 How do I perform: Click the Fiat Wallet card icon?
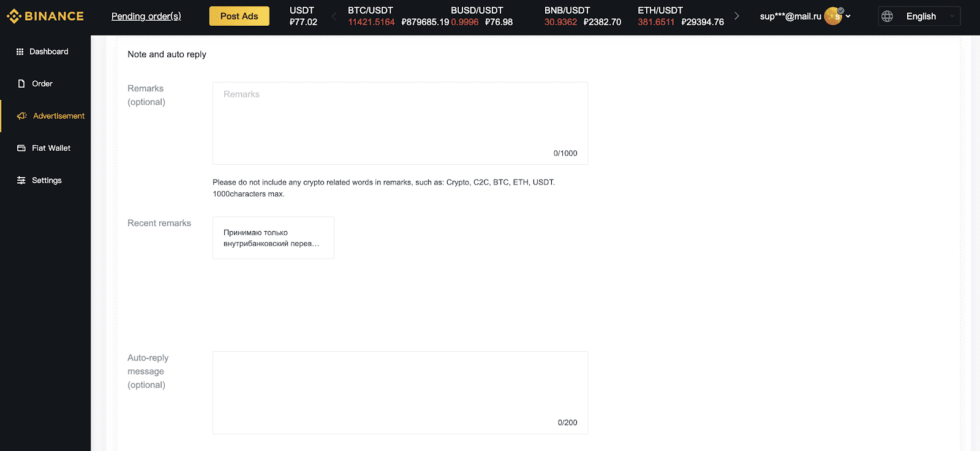click(x=21, y=148)
